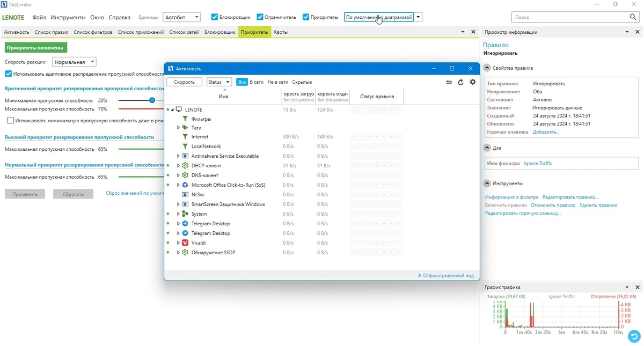
Task: Check the Использовать минимальную пропускную способность checkbox
Action: 10,121
